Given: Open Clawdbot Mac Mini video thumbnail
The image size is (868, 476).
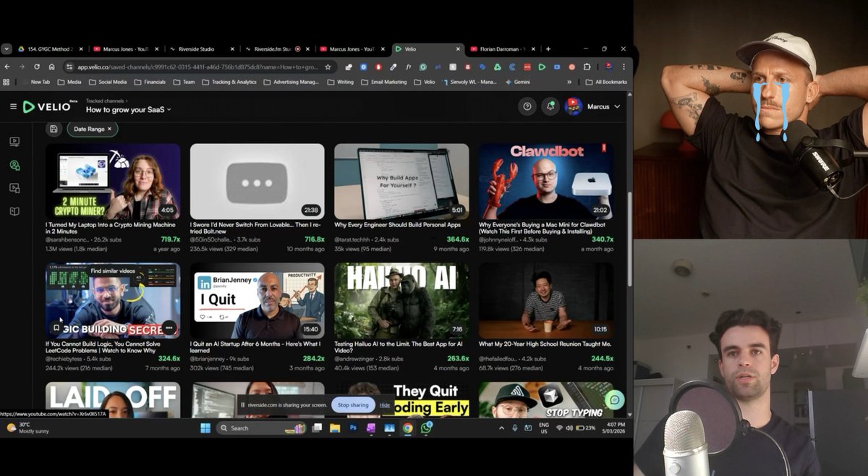Looking at the screenshot, I should click(x=546, y=181).
